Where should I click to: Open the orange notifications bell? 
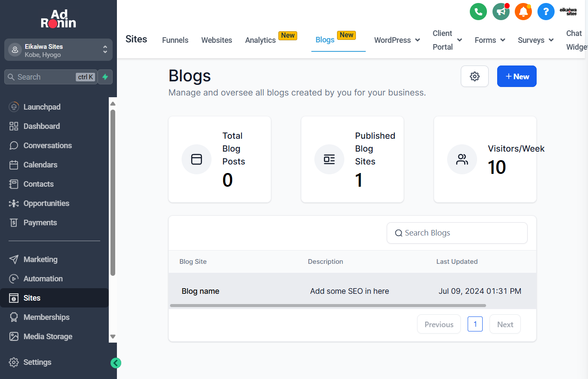[x=523, y=12]
